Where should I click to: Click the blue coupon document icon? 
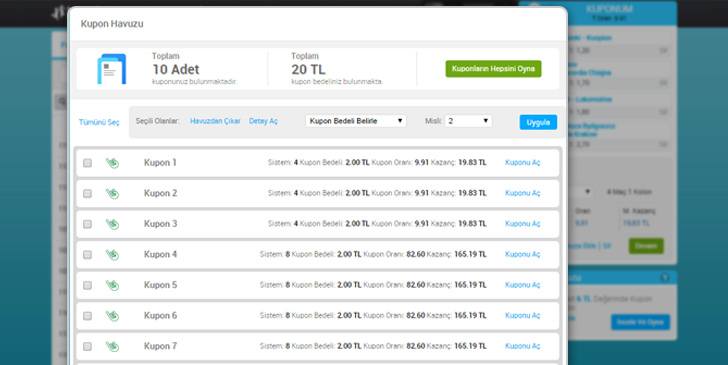pos(111,69)
